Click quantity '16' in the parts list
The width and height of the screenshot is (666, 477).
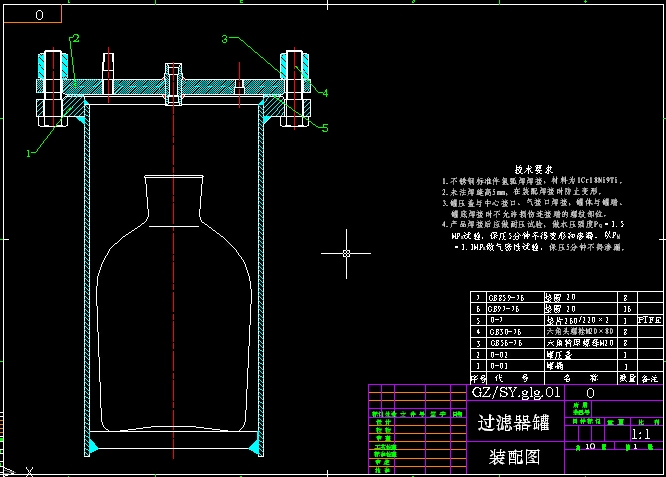point(627,309)
